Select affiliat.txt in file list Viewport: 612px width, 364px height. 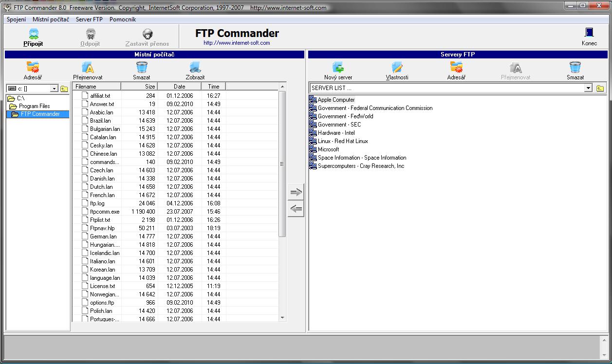[x=100, y=96]
